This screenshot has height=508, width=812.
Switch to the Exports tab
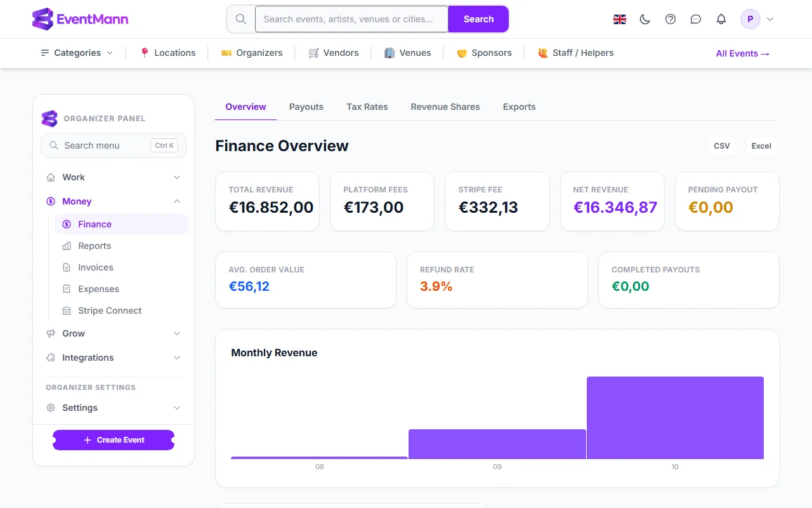point(520,107)
